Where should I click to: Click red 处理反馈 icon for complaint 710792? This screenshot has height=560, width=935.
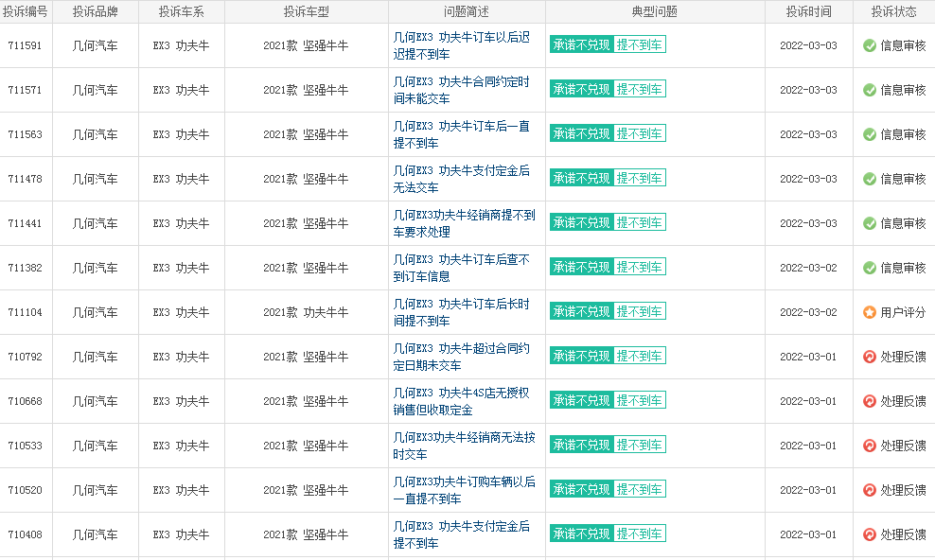coord(869,357)
